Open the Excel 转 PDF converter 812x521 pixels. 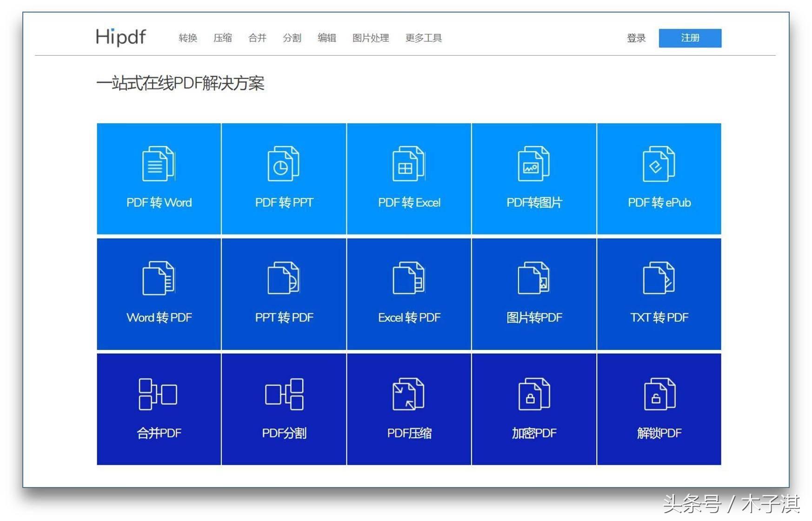[x=408, y=293]
